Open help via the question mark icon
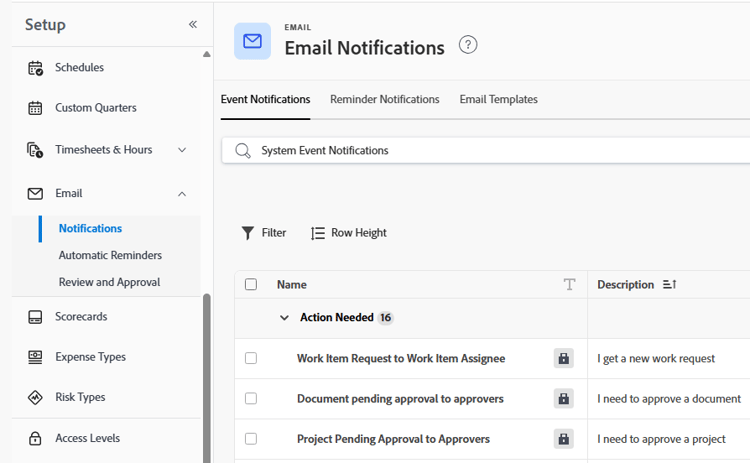 (x=468, y=45)
